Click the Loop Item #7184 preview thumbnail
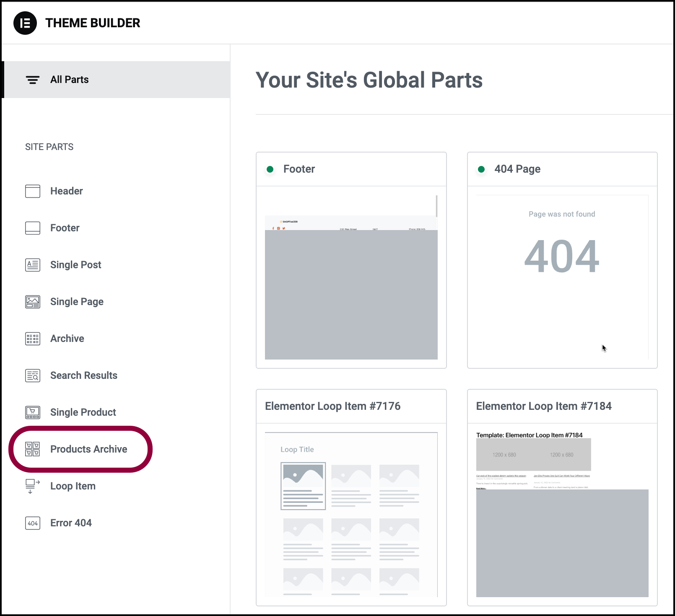This screenshot has height=616, width=675. 562,515
